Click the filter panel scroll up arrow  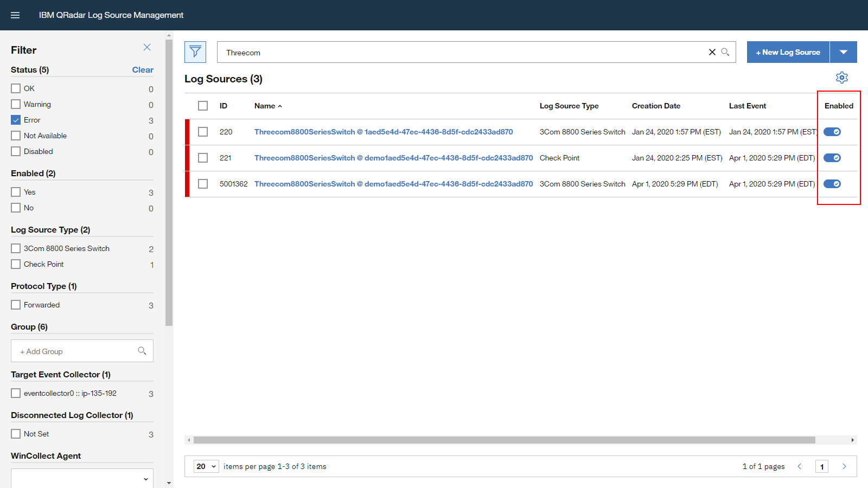(x=169, y=35)
